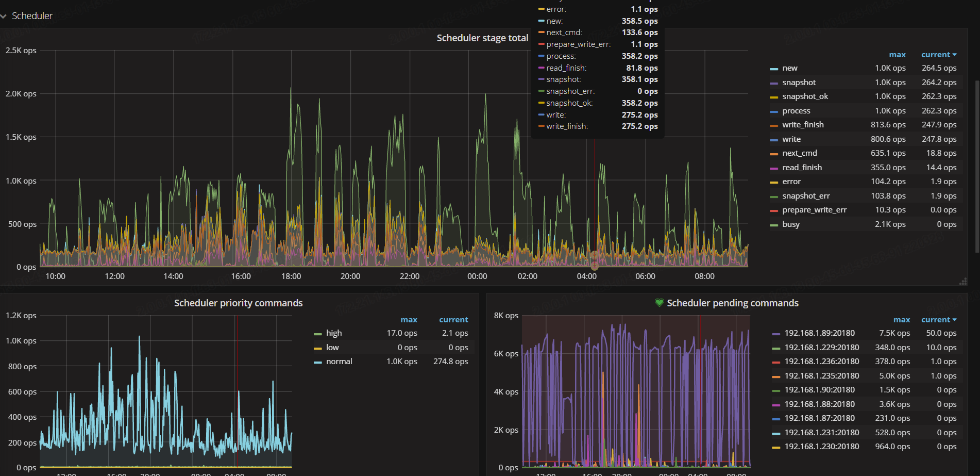Collapse the Scheduler row chevron
The image size is (980, 476).
click(x=4, y=17)
